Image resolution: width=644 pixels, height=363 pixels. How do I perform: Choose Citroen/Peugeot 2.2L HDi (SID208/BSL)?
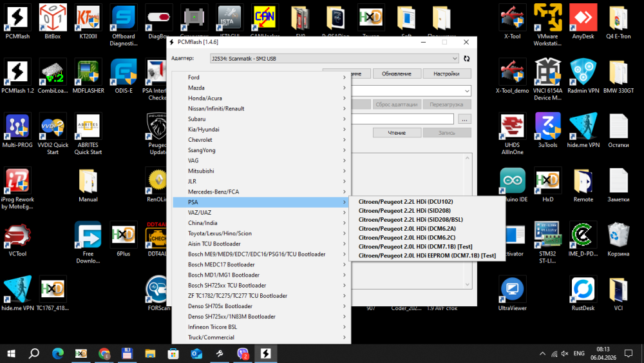click(427, 219)
